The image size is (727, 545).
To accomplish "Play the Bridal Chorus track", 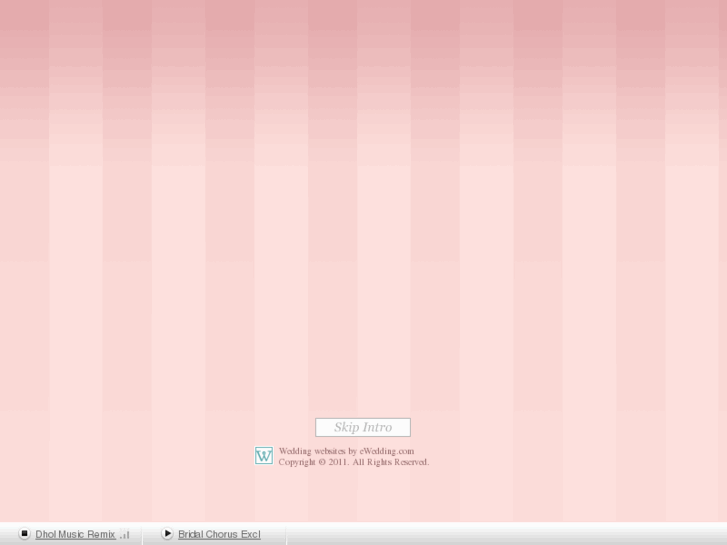I will 167,533.
